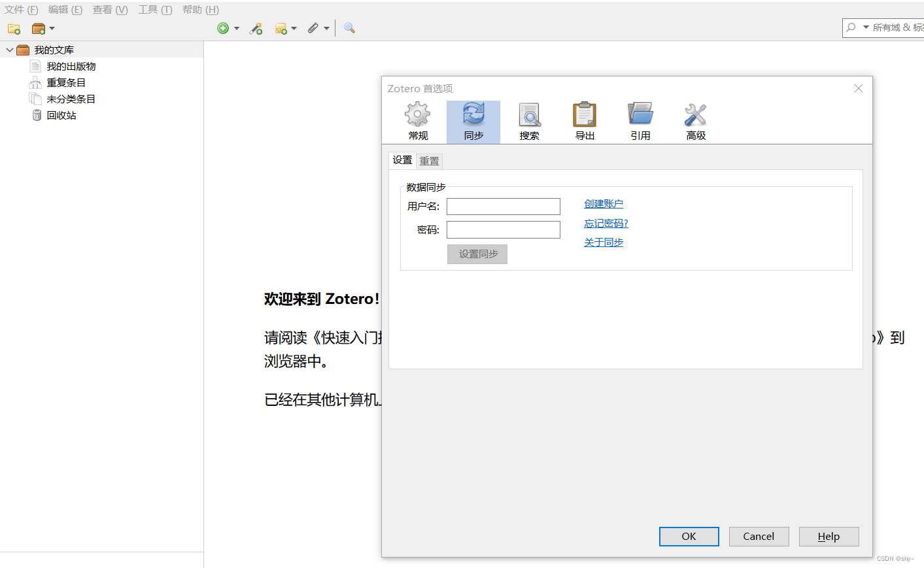Switch to 高级 advanced preferences pane
The image size is (924, 568).
tap(696, 122)
